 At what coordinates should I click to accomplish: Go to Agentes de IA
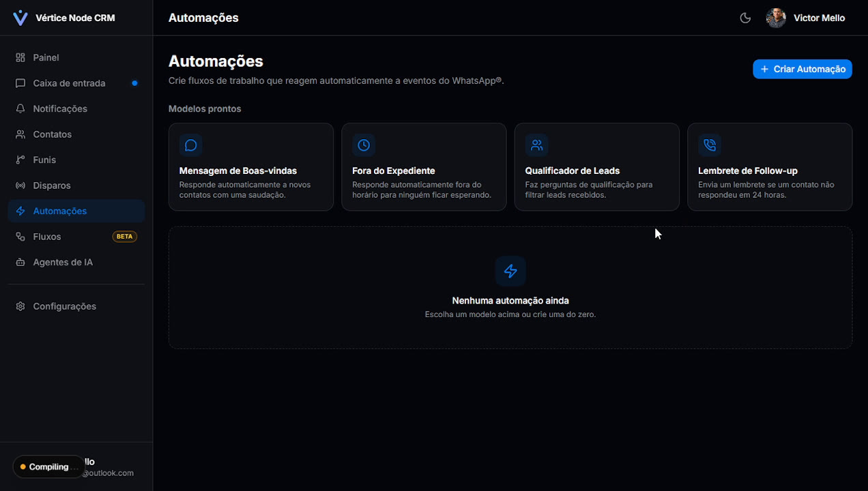(76, 262)
